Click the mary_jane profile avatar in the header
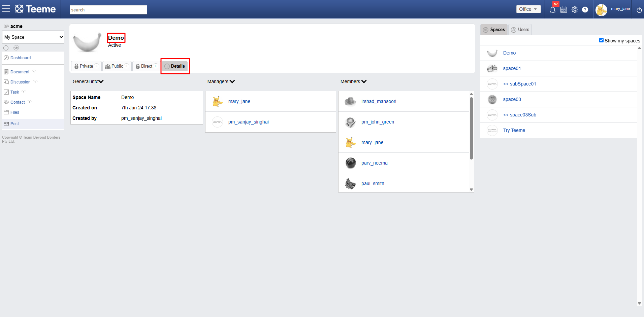This screenshot has width=644, height=317. 601,10
